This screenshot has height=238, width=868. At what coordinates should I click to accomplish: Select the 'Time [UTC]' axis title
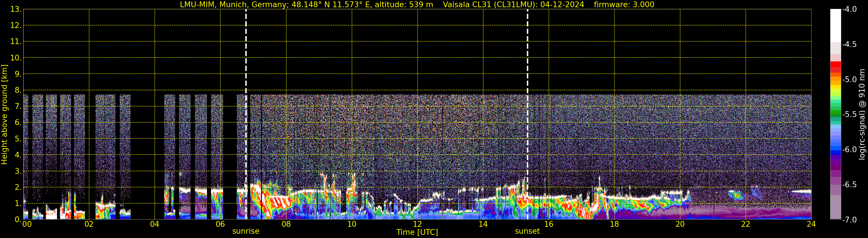pyautogui.click(x=417, y=232)
